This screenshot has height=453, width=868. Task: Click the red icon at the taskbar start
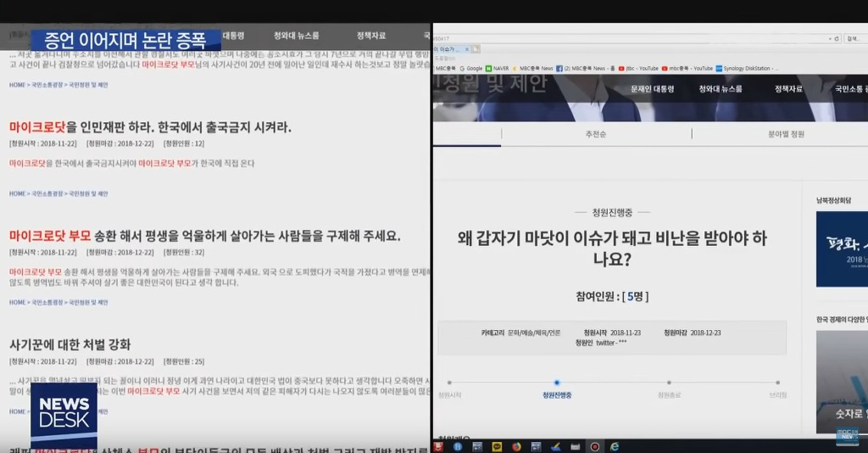(x=438, y=446)
